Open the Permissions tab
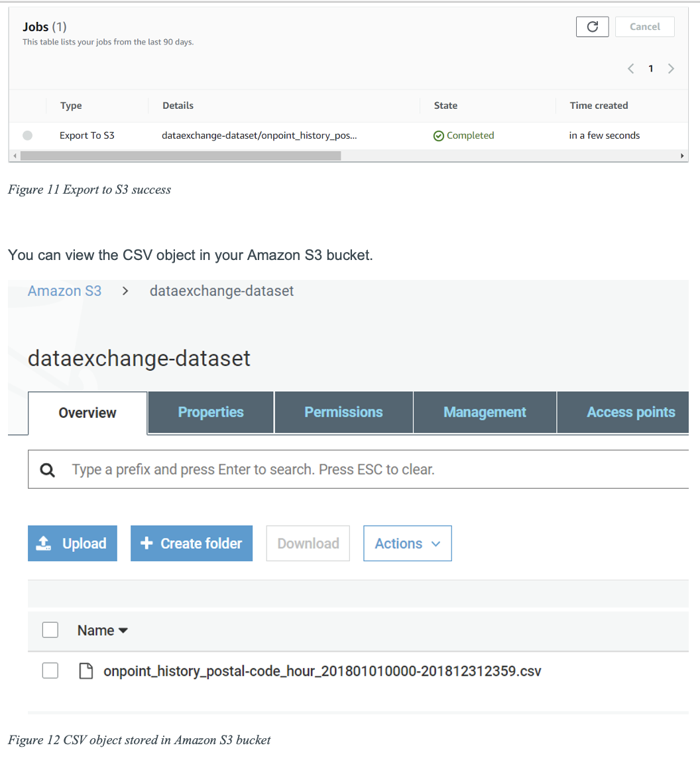This screenshot has width=700, height=780. pyautogui.click(x=343, y=413)
